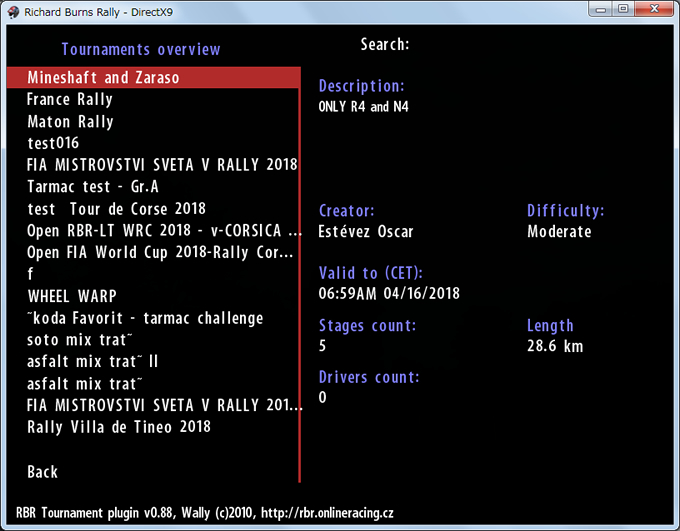Screen dimensions: 680x531
Task: Open the test016 tournament entry
Action: 53,143
